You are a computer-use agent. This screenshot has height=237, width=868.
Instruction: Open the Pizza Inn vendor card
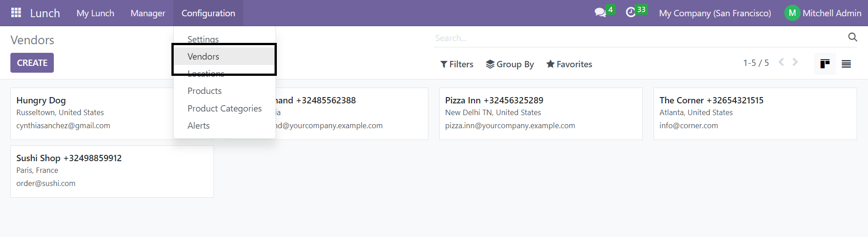541,114
